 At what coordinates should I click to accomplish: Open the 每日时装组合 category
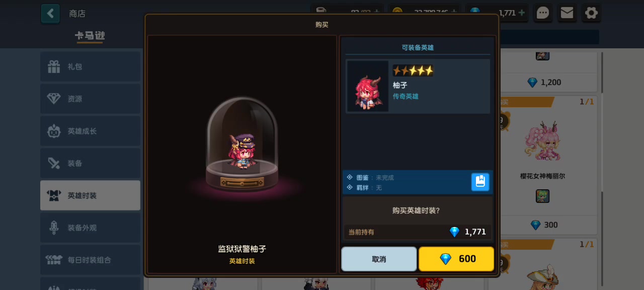tap(91, 260)
